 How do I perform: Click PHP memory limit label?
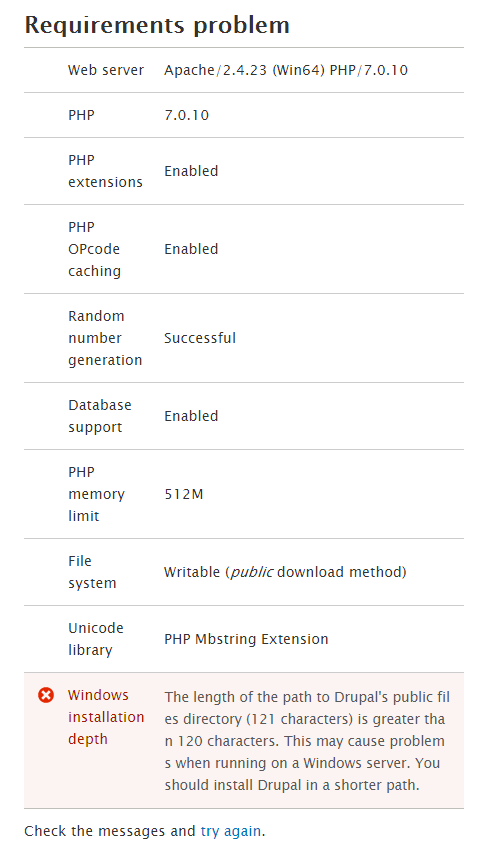96,494
